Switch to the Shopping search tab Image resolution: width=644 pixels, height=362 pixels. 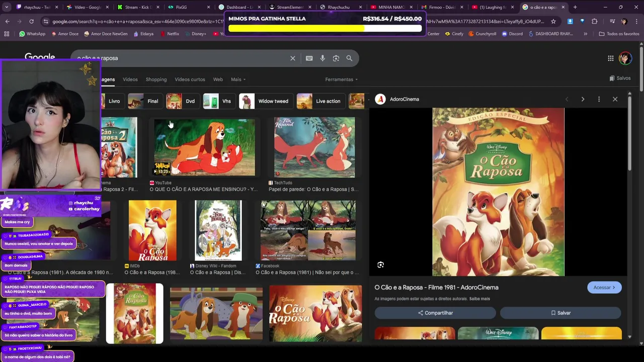tap(156, 79)
